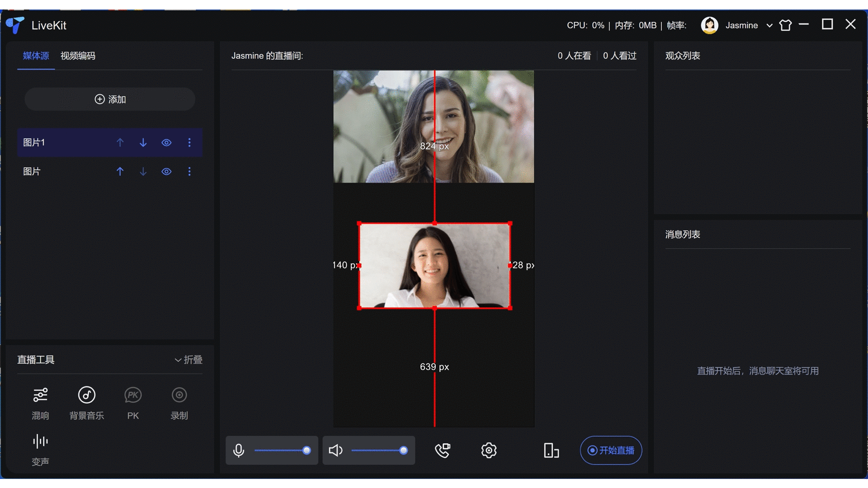Mute the speaker icon
Viewport: 868px width, 488px height.
pos(335,450)
